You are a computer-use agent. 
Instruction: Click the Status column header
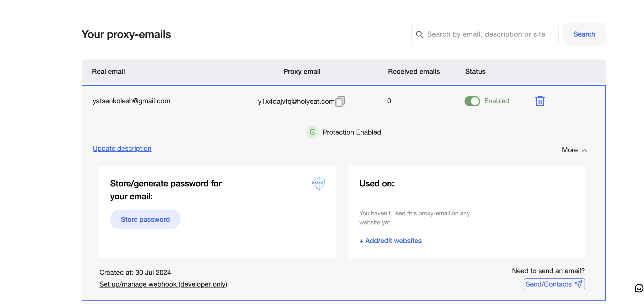pos(475,71)
